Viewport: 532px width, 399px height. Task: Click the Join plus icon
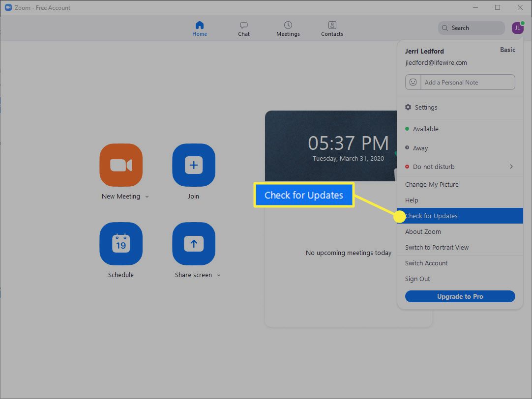tap(193, 165)
